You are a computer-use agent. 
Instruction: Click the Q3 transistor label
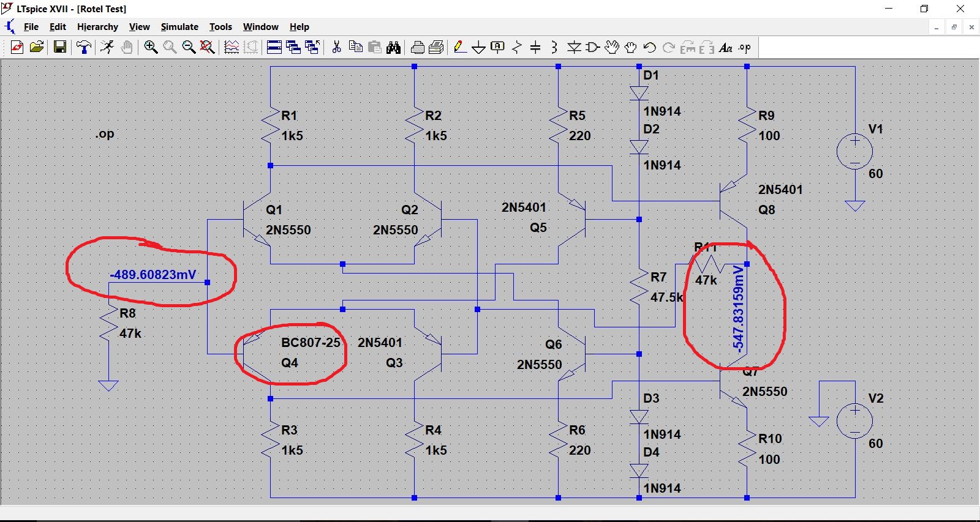coord(394,363)
